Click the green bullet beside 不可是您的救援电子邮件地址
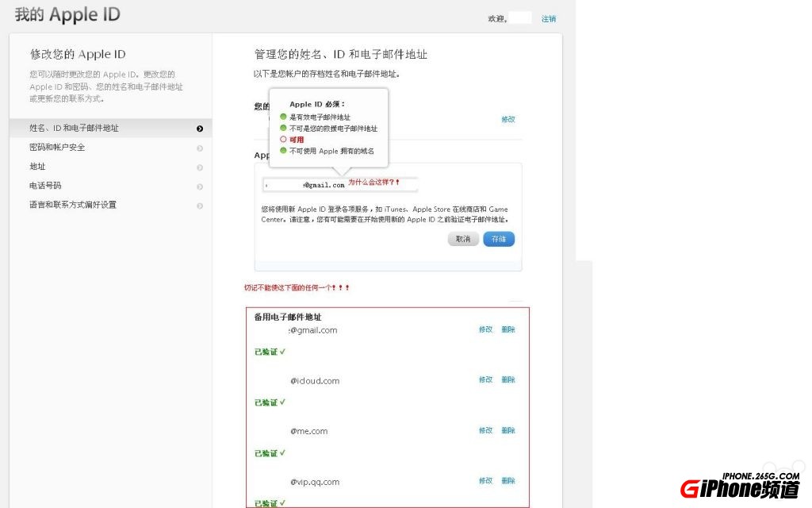 (284, 126)
